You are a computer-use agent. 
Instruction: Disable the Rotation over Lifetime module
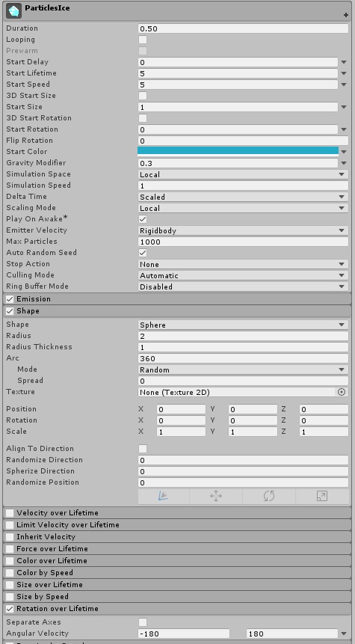pyautogui.click(x=10, y=609)
